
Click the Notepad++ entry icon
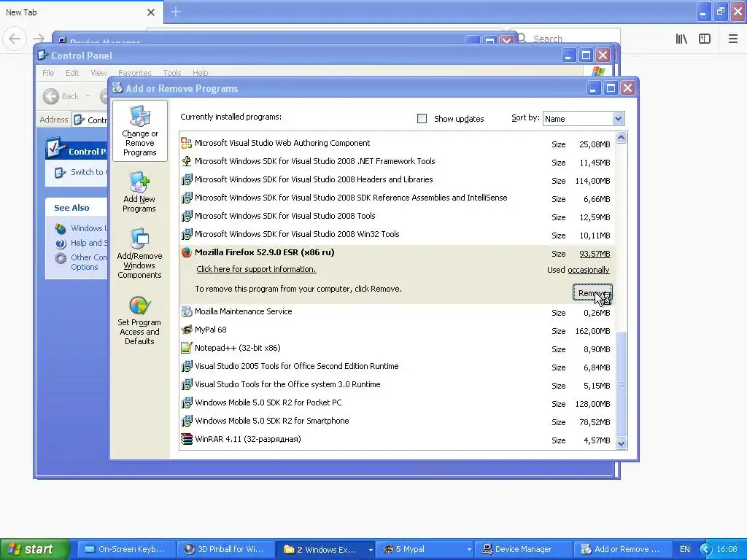[x=187, y=348]
